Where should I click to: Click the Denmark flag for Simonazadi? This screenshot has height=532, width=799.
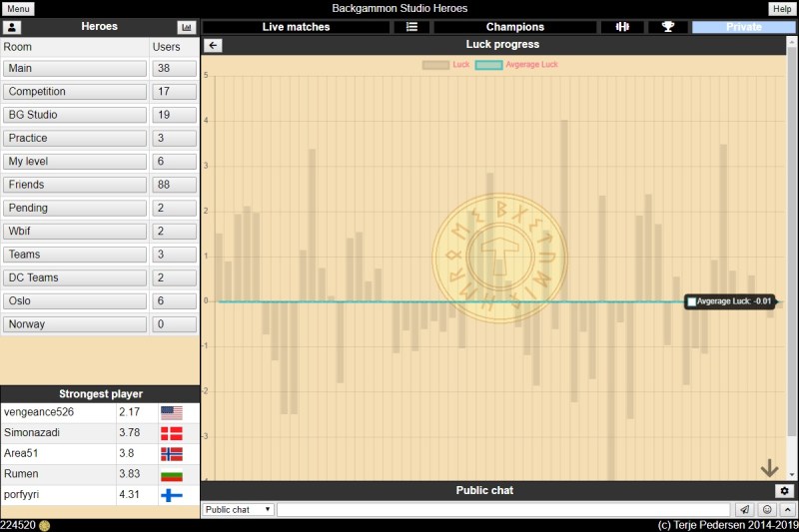pyautogui.click(x=172, y=433)
